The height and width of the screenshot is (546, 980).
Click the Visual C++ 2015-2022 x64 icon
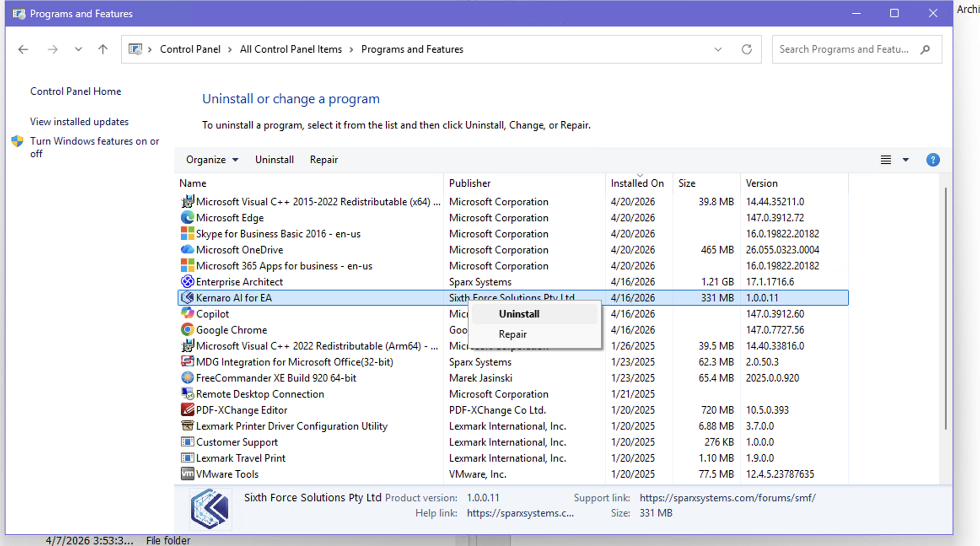click(x=188, y=201)
